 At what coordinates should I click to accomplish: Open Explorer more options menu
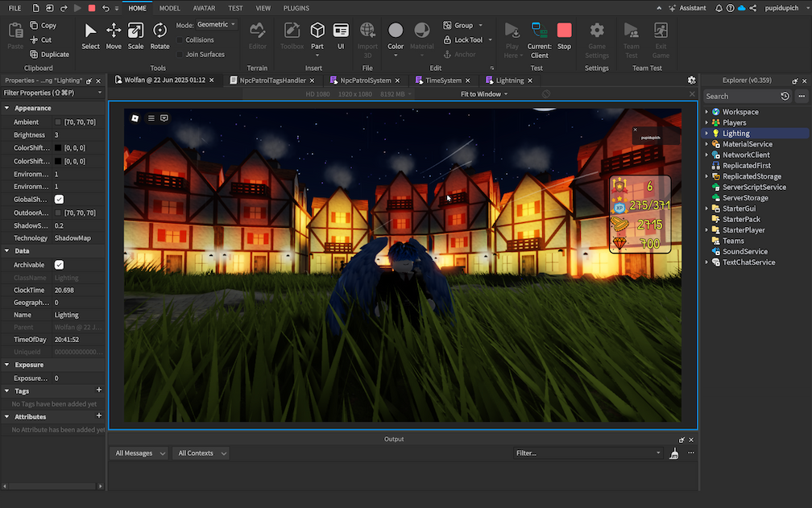[x=802, y=97]
